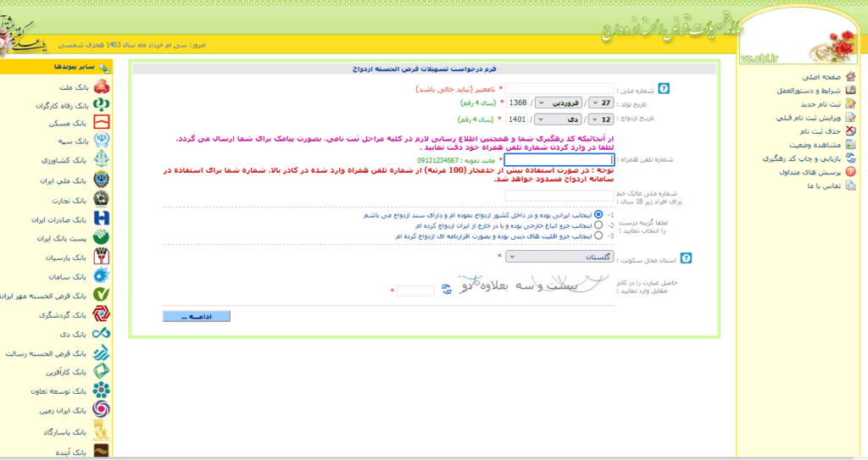868x460 pixels.
Task: Click the Bank Parsian logo icon
Action: (x=102, y=257)
